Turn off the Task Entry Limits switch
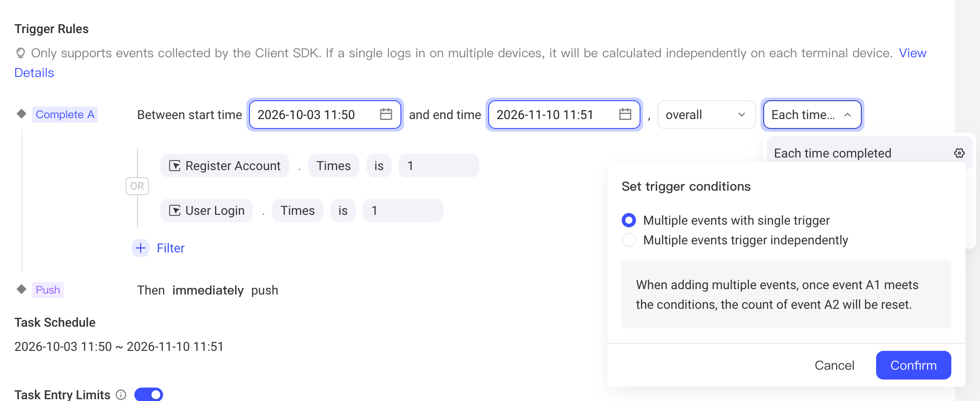 point(149,394)
